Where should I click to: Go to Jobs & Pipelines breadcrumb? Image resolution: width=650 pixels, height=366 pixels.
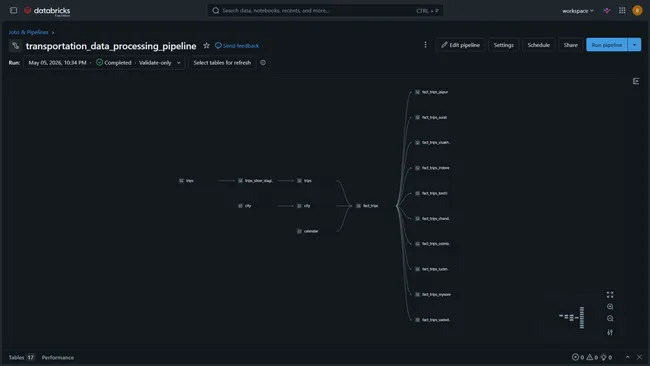coord(29,32)
